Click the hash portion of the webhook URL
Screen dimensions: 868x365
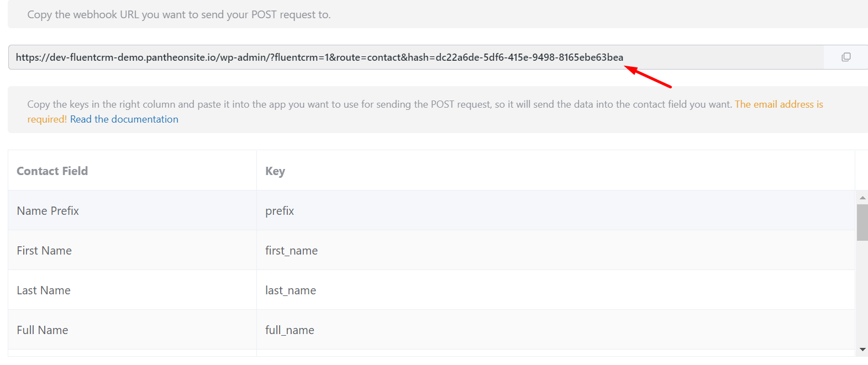coord(529,57)
